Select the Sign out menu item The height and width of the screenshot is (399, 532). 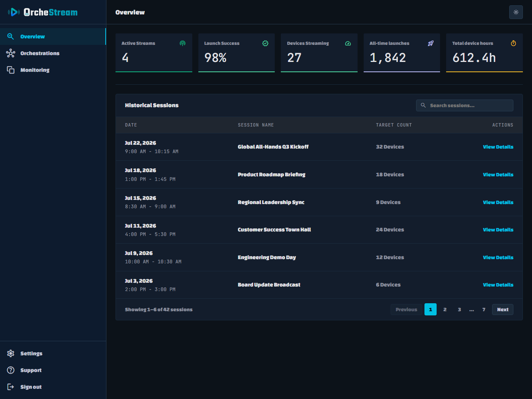pos(53,387)
